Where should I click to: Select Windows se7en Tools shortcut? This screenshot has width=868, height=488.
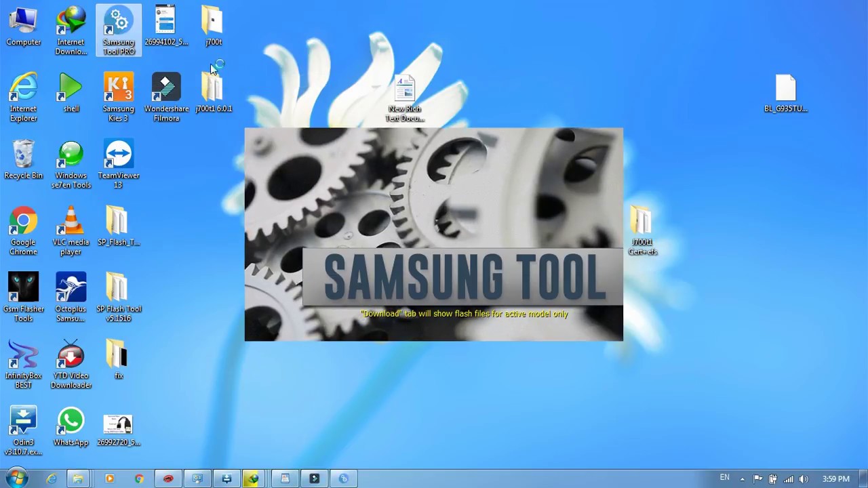point(71,165)
